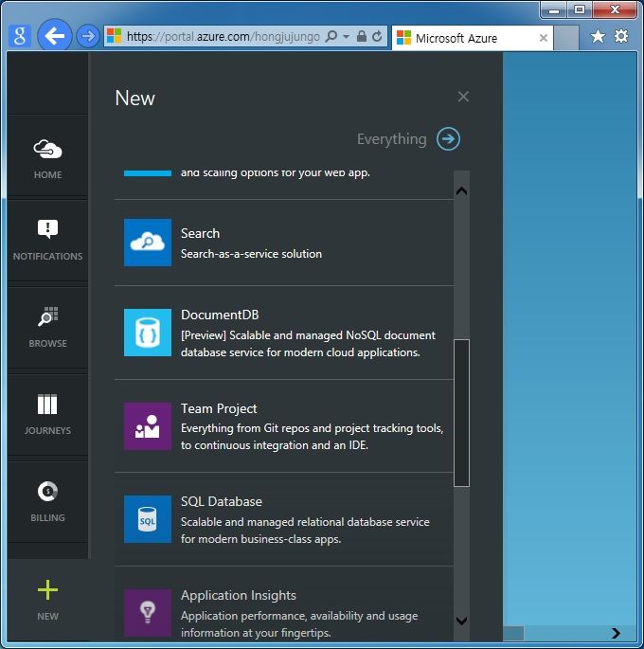Open browser favorites star

598,36
